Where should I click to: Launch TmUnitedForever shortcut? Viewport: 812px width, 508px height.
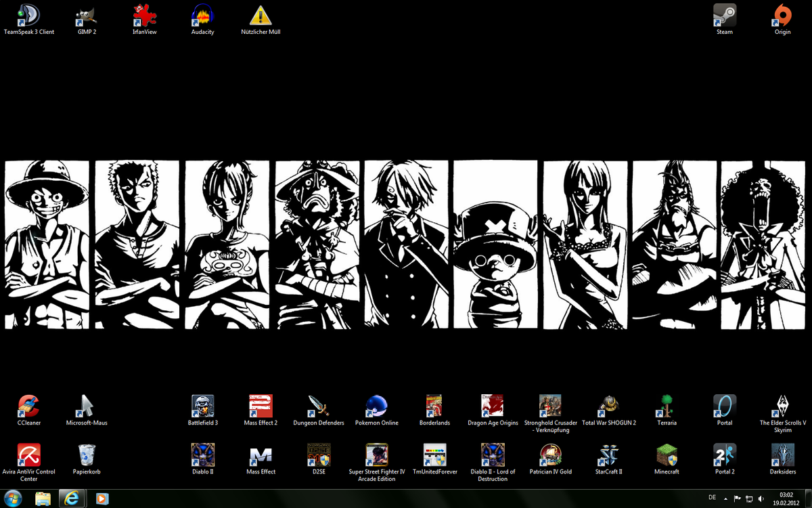point(434,459)
